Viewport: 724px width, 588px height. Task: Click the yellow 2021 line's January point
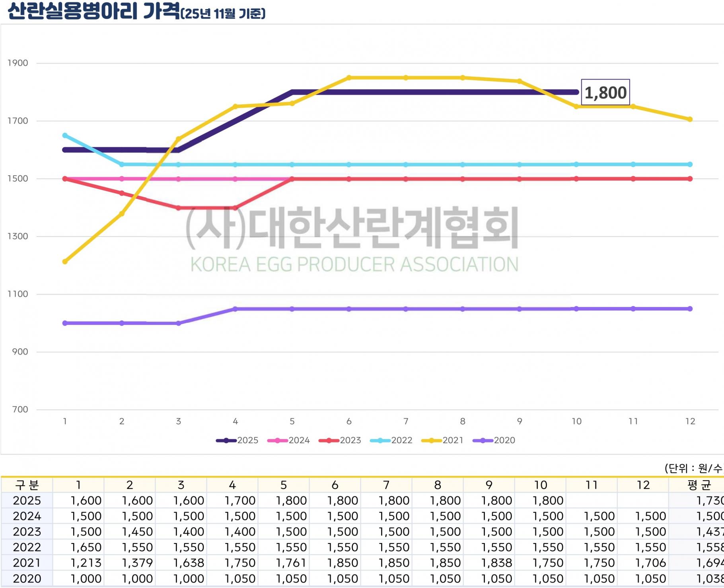65,262
